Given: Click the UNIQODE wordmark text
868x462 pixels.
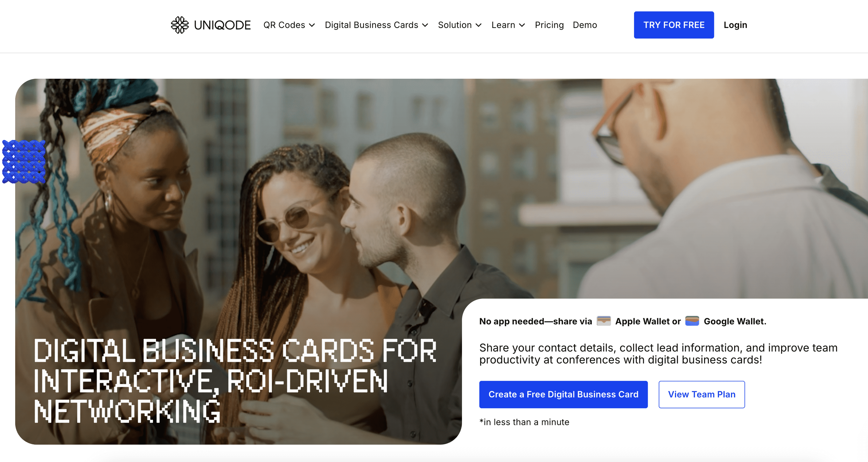Looking at the screenshot, I should pyautogui.click(x=222, y=25).
